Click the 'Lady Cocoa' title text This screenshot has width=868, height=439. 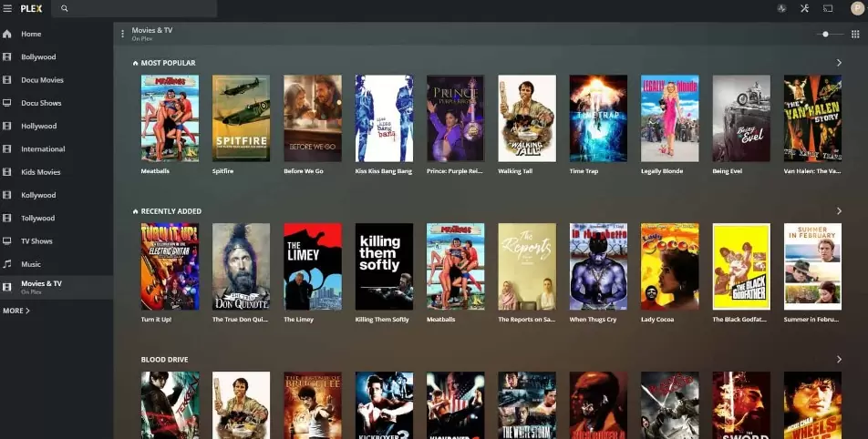pyautogui.click(x=657, y=320)
